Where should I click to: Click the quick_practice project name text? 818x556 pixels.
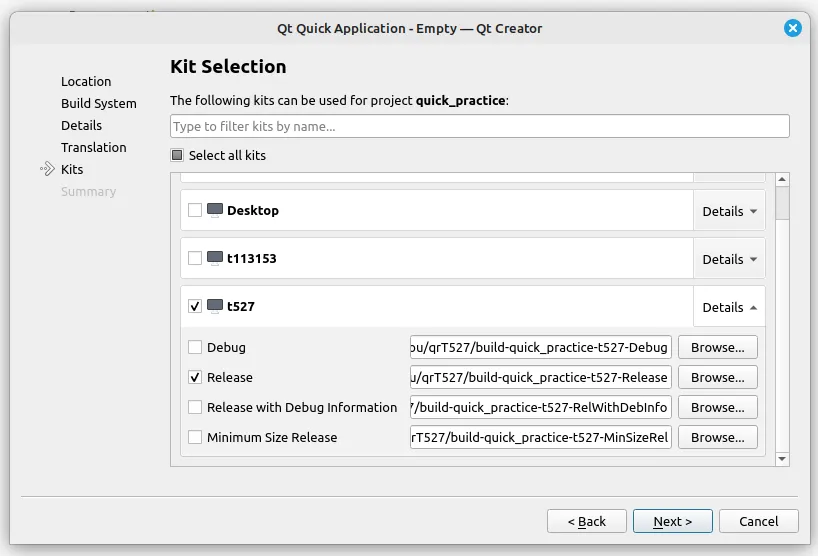point(460,100)
